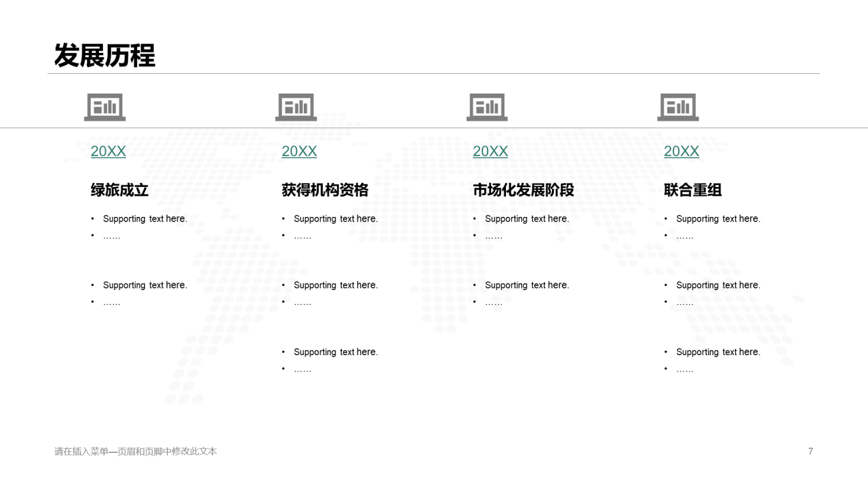Click first Supporting text under 绿旅成立

coord(145,219)
